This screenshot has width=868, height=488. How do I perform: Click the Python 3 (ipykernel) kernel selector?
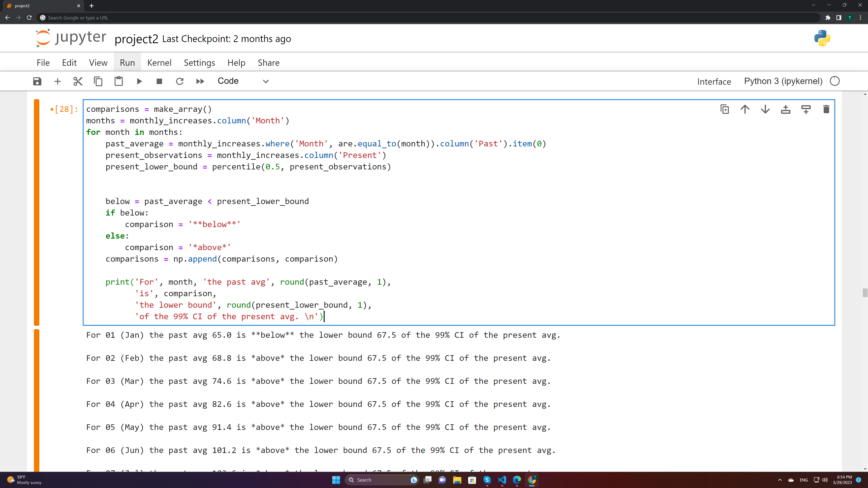click(x=783, y=81)
